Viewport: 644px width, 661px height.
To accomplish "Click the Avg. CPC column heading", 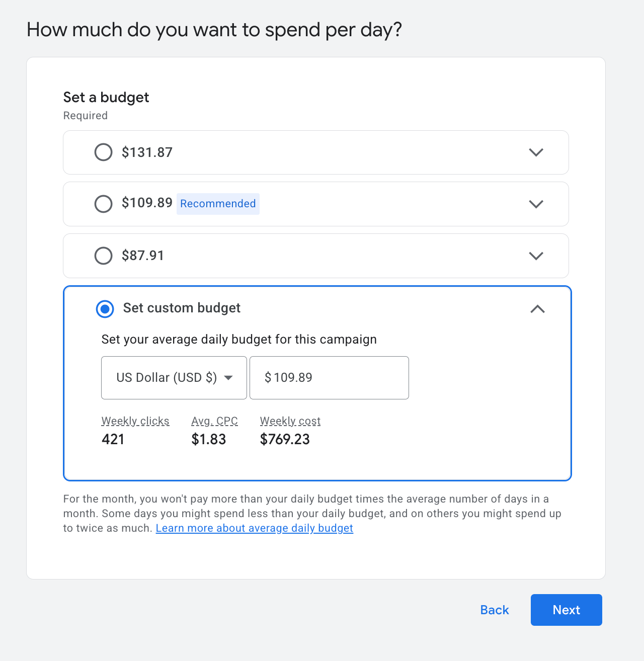I will click(214, 421).
